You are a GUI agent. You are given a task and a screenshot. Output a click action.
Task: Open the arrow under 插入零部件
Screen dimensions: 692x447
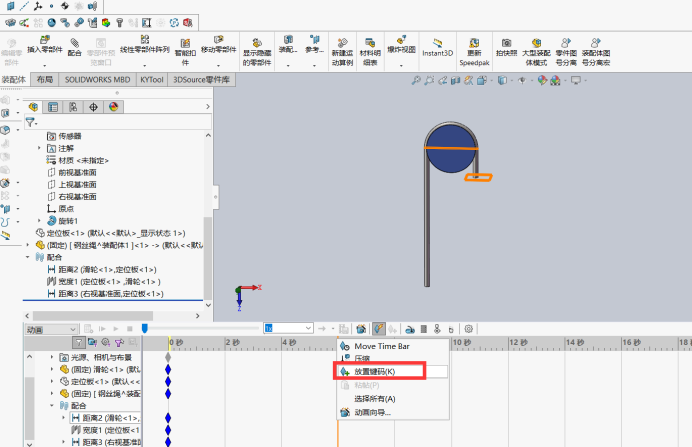tap(45, 66)
